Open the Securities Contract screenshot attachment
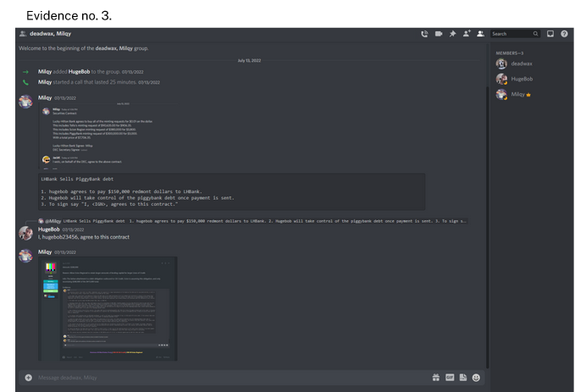The width and height of the screenshot is (586, 392). point(108,135)
